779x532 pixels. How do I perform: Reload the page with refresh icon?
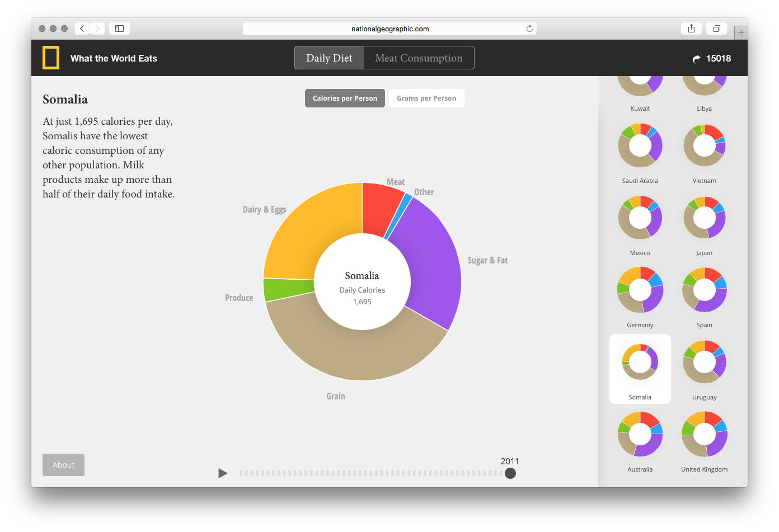point(529,29)
